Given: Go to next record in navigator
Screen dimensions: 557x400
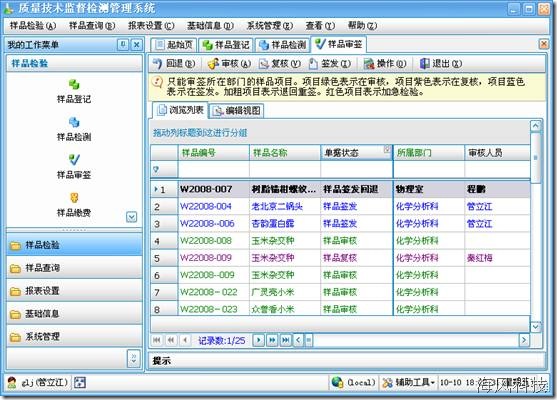Looking at the screenshot, I should point(259,340).
